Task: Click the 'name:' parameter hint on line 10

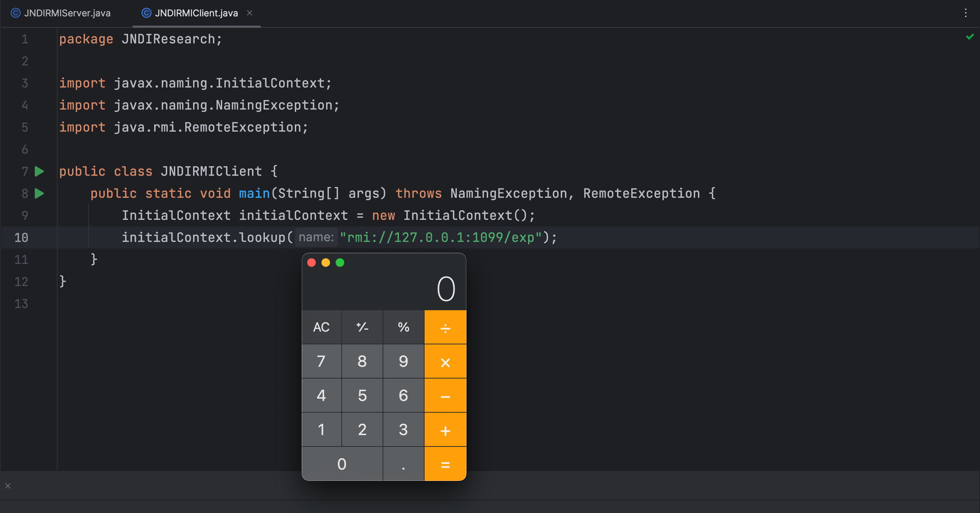Action: (x=316, y=238)
